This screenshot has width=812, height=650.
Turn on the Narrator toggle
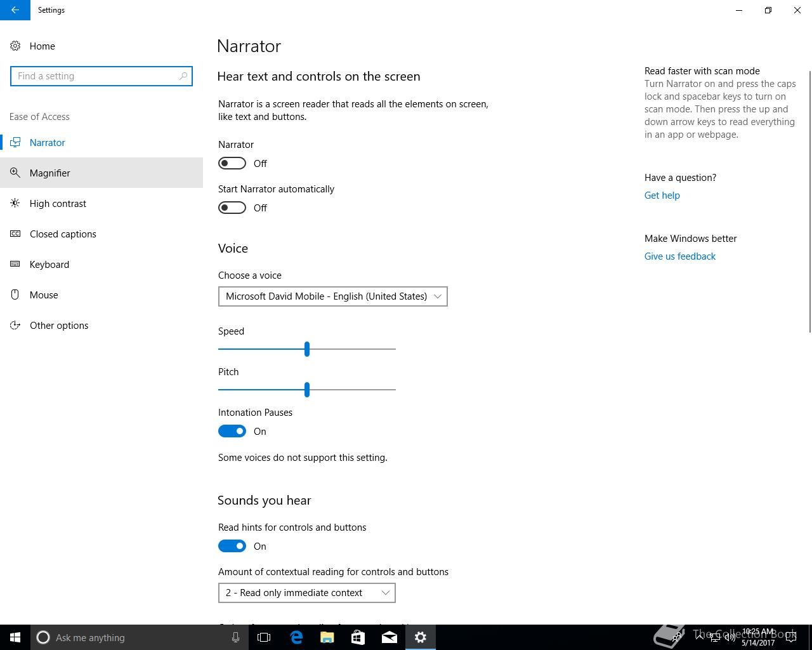[232, 163]
